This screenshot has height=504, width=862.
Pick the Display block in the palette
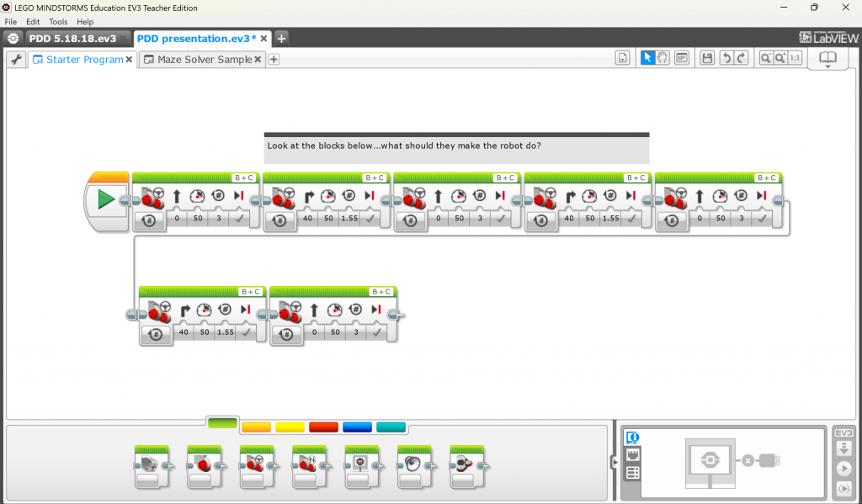tap(362, 466)
